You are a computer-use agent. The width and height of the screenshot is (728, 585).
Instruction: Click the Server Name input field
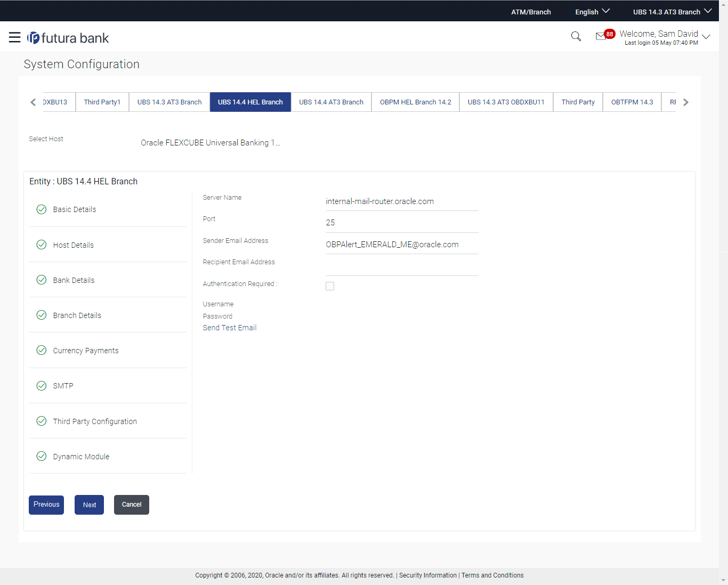tap(402, 201)
